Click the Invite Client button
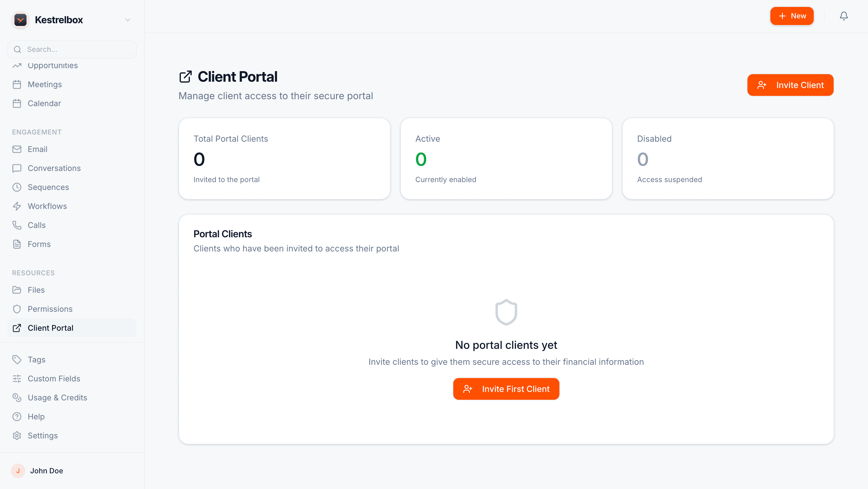This screenshot has width=868, height=489. tap(791, 85)
